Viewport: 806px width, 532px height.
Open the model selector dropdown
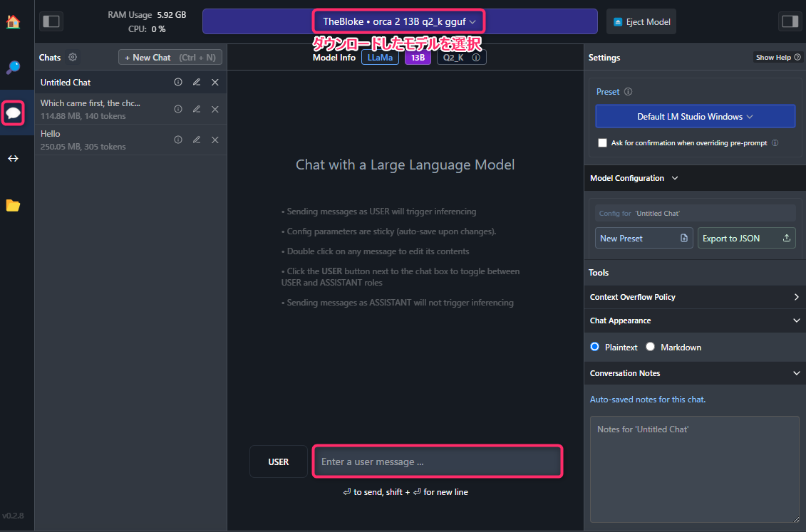[x=399, y=21]
